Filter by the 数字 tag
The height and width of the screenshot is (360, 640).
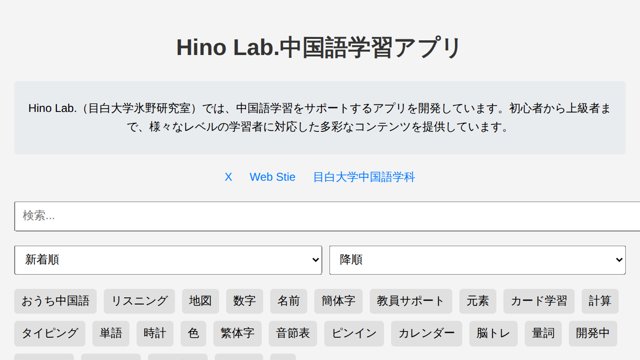pyautogui.click(x=244, y=301)
